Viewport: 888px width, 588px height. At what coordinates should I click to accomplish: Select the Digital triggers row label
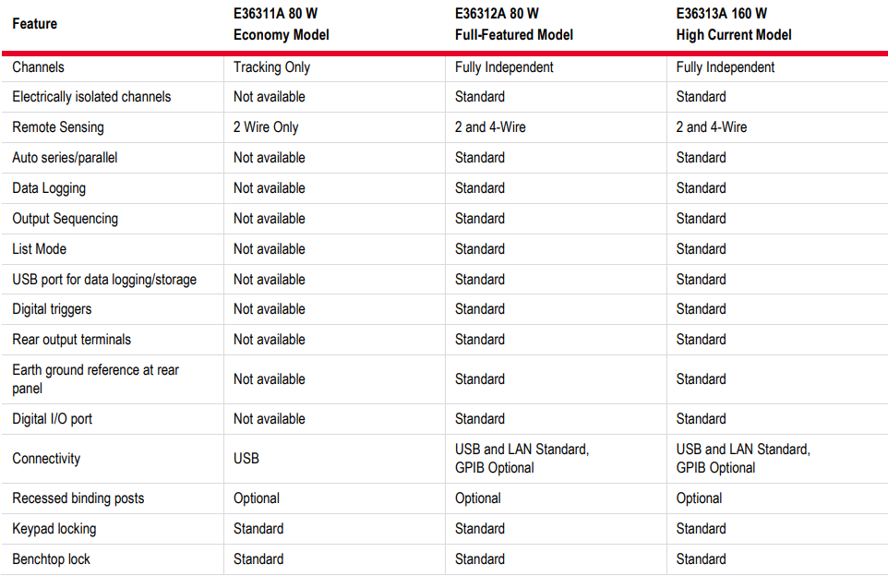point(52,309)
